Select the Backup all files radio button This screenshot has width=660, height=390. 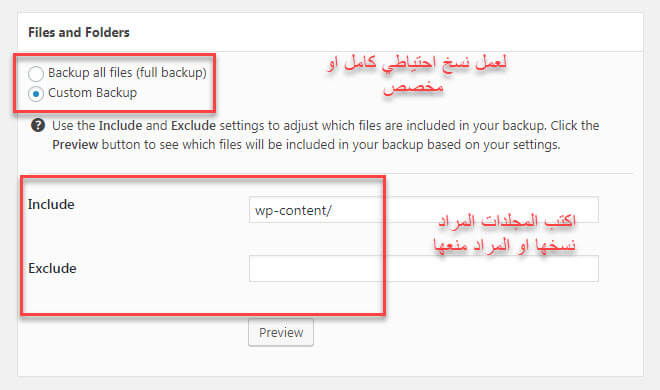click(x=36, y=74)
